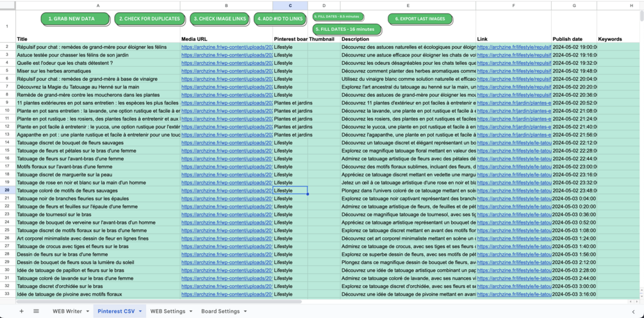Screen dimensions: 644x318
Task: Click the add new sheet plus icon
Action: point(21,312)
